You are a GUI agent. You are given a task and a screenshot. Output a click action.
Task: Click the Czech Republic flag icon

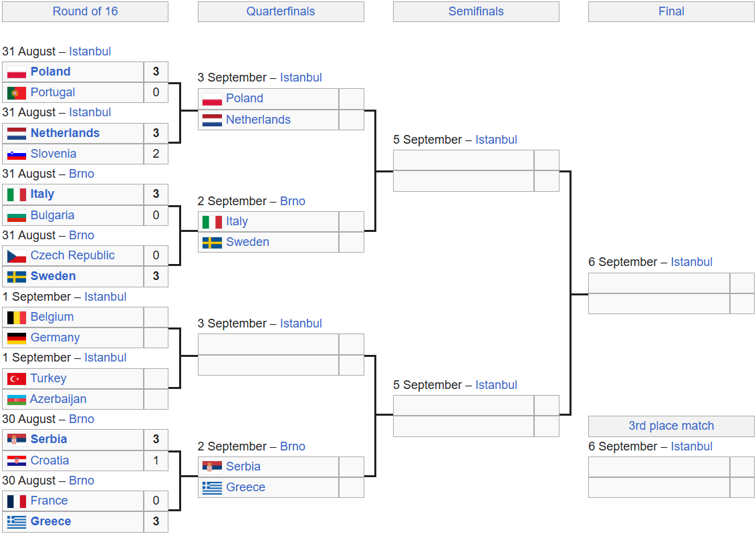coord(17,256)
